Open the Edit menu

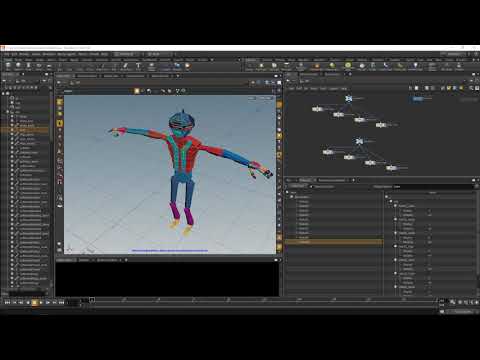click(14, 54)
